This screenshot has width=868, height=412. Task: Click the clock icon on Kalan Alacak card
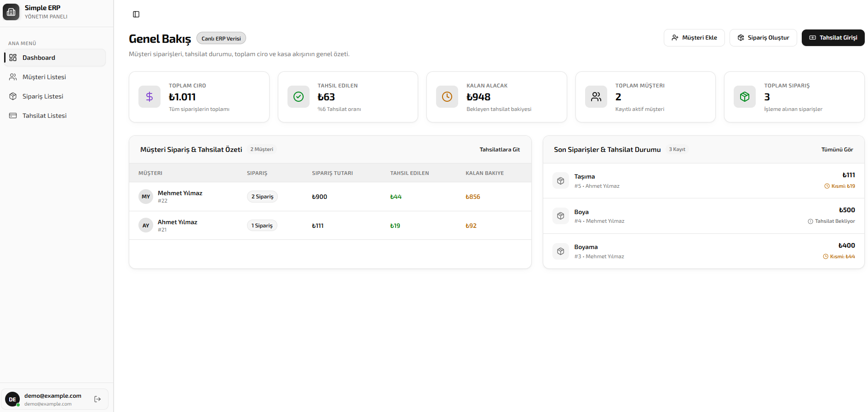pyautogui.click(x=447, y=97)
